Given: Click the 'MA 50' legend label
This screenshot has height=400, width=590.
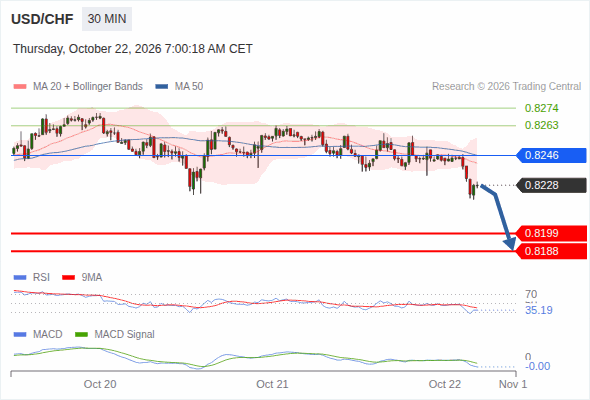Looking at the screenshot, I should click(189, 87).
